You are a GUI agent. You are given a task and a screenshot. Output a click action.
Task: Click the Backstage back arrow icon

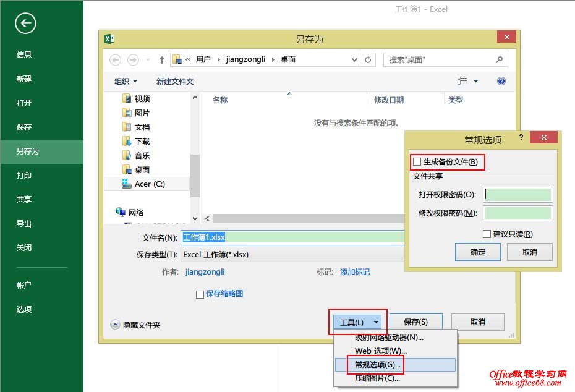(25, 23)
